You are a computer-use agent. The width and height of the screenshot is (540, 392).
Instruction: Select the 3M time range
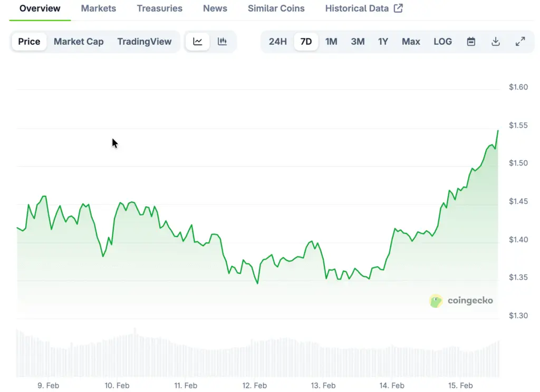pos(358,42)
